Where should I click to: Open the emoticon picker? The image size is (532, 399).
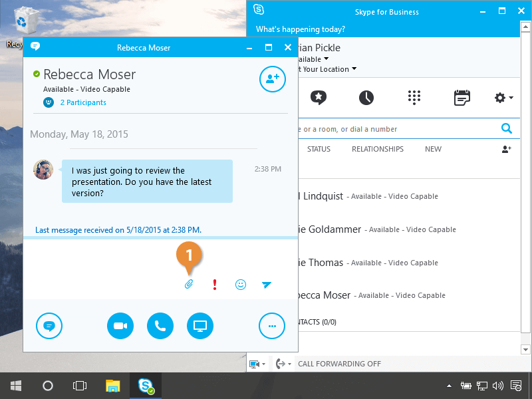pyautogui.click(x=241, y=285)
